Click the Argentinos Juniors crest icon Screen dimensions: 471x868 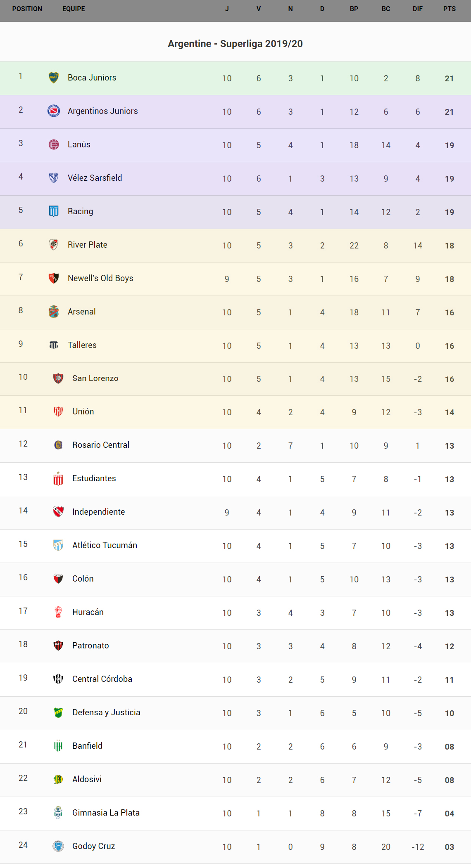tap(54, 111)
